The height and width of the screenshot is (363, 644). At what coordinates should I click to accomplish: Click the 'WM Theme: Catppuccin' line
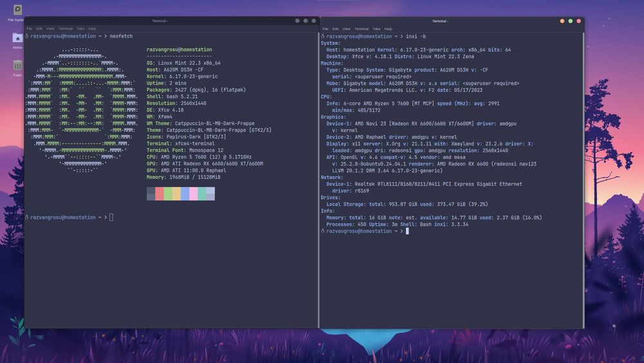pyautogui.click(x=200, y=123)
